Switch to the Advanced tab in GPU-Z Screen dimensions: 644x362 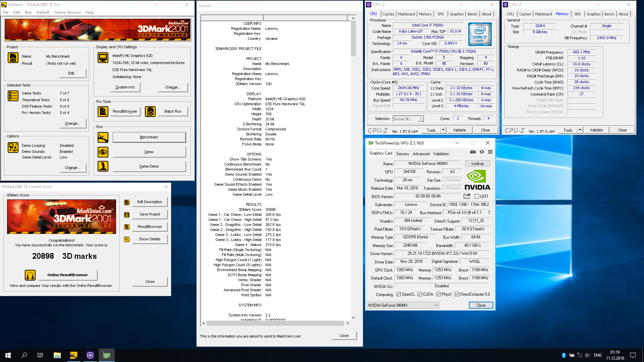(x=421, y=154)
